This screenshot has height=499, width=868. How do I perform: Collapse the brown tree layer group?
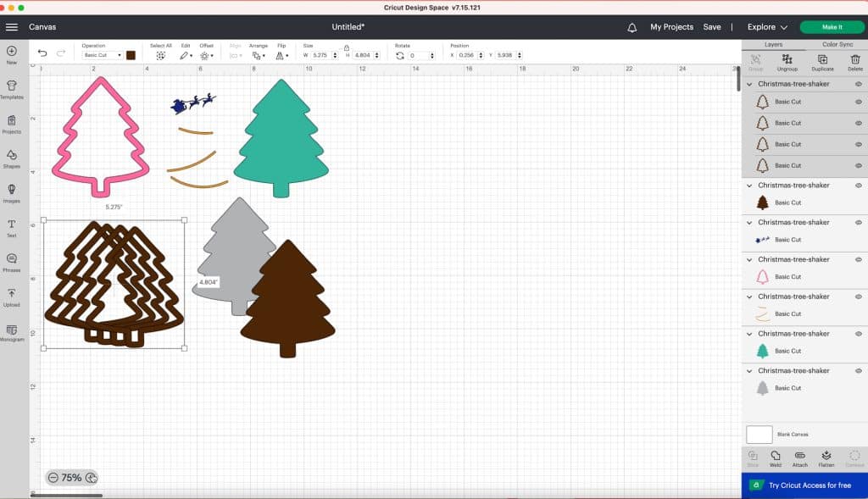pyautogui.click(x=749, y=186)
